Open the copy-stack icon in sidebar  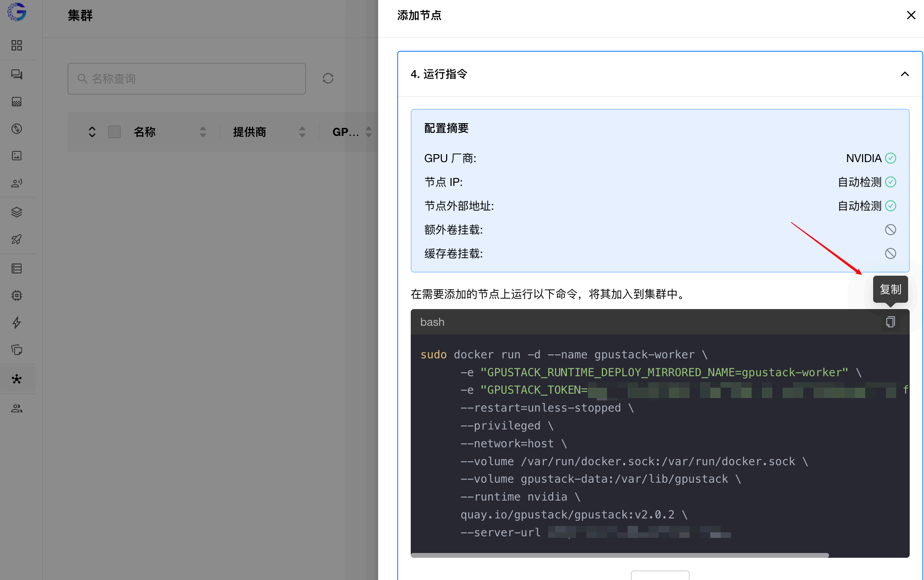pyautogui.click(x=17, y=350)
